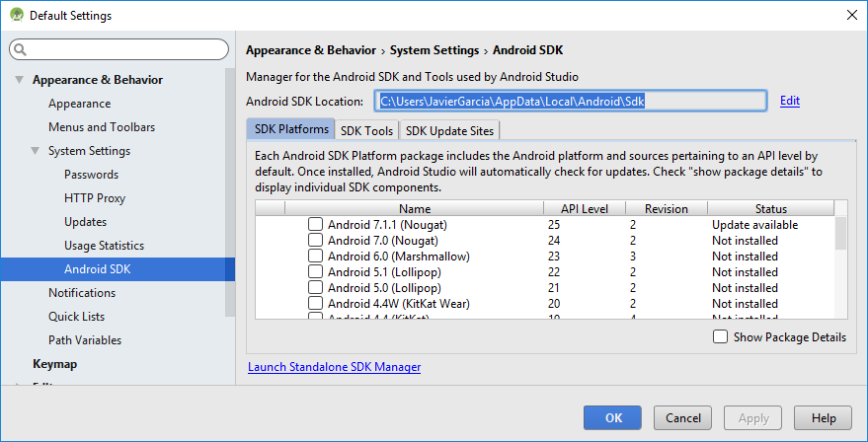Screen dimensions: 868x442
Task: Open Menus and Toolbars settings page
Action: (x=101, y=127)
